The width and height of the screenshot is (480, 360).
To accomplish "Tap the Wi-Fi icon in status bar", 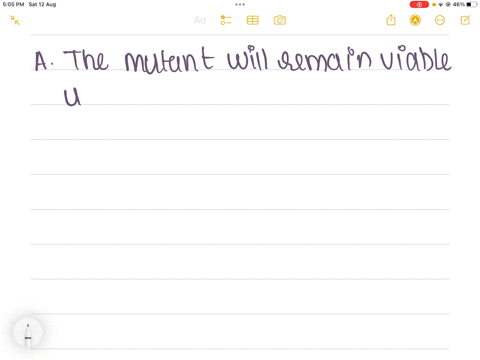I will pos(441,5).
